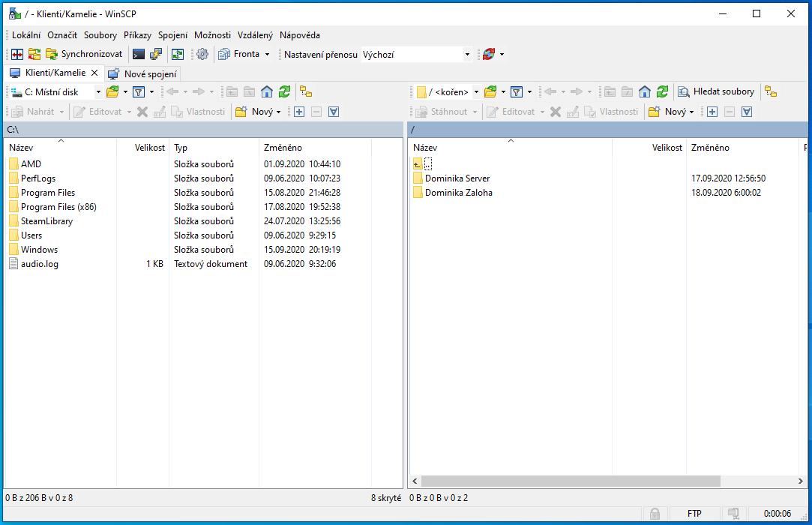
Task: Open PuTTY session icon
Action: pos(156,54)
